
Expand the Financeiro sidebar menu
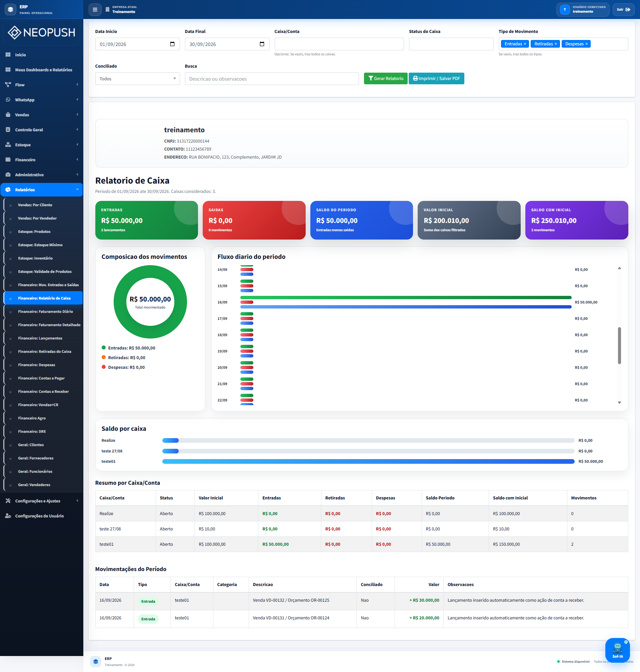coord(42,160)
